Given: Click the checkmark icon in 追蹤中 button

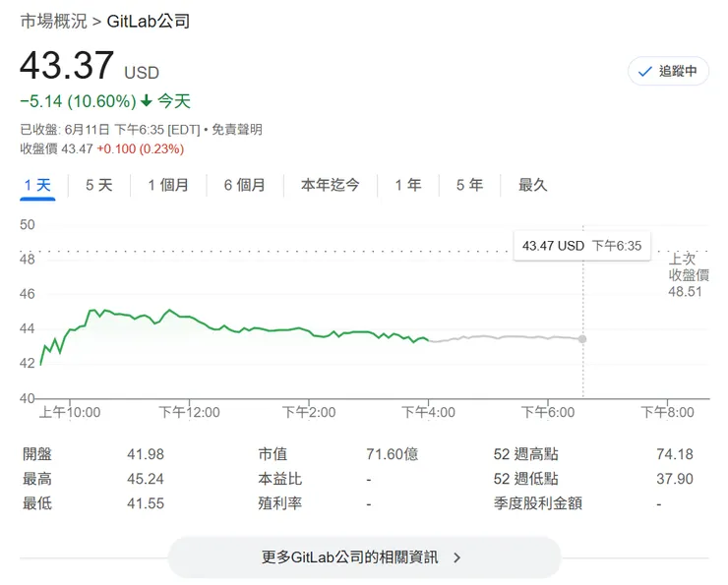Looking at the screenshot, I should coord(645,72).
